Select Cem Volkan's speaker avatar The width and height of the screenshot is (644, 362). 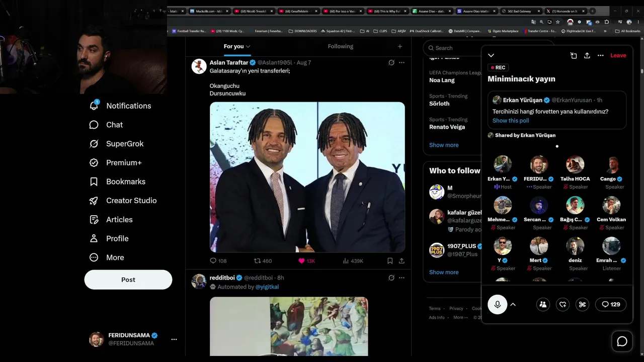click(611, 205)
